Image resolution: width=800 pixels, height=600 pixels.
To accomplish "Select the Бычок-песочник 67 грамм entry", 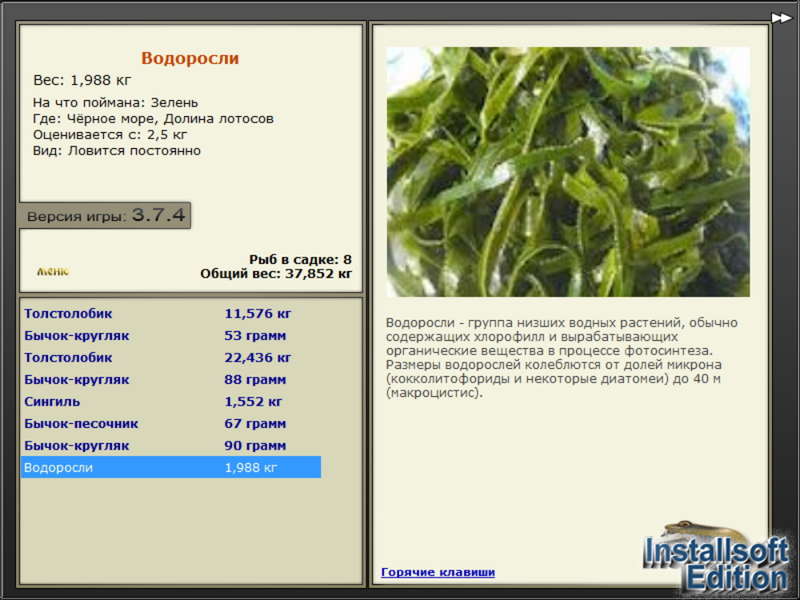I will 171,423.
